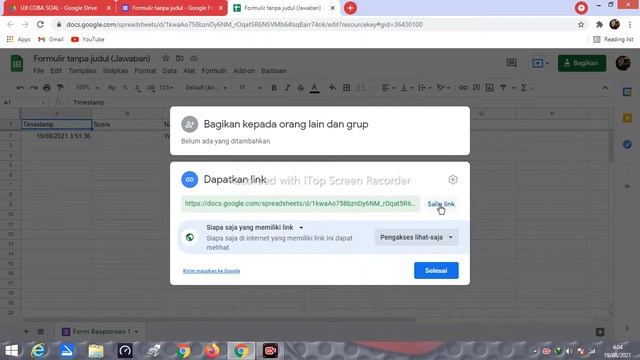The width and height of the screenshot is (640, 360).
Task: Click Kirim masukan ke Google link
Action: (x=211, y=271)
